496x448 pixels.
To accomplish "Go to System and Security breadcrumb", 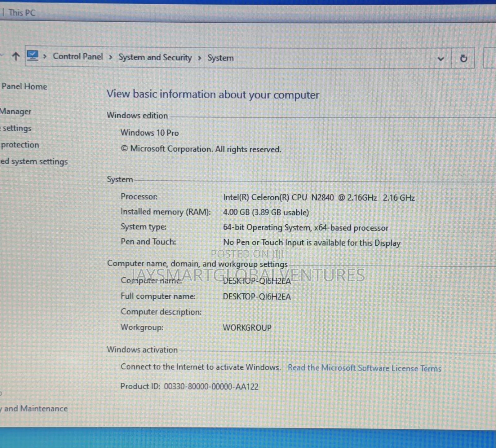I will pos(155,57).
